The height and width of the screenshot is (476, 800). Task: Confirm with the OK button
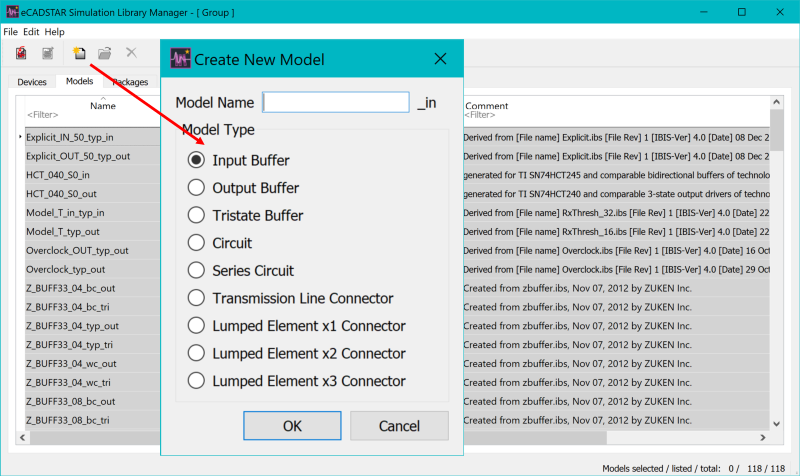pyautogui.click(x=292, y=425)
